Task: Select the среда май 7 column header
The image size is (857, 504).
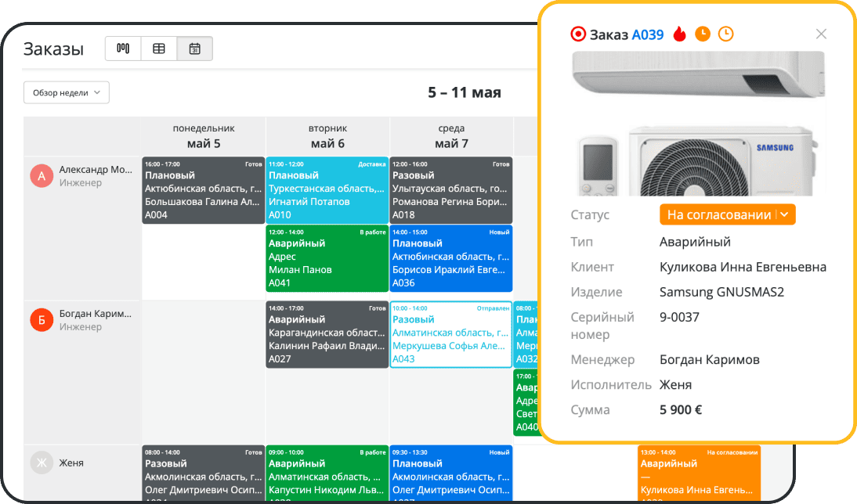Action: [x=451, y=136]
